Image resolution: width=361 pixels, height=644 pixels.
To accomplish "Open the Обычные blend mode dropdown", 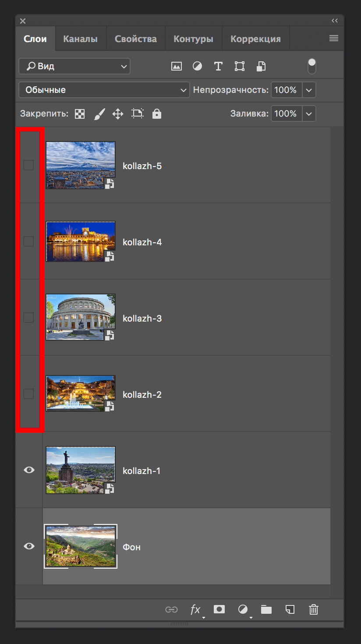I will (104, 90).
